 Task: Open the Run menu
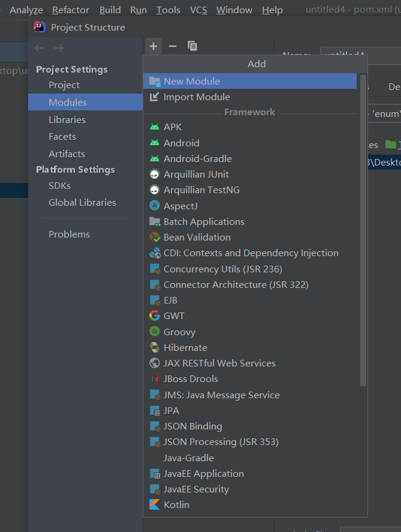tap(138, 10)
